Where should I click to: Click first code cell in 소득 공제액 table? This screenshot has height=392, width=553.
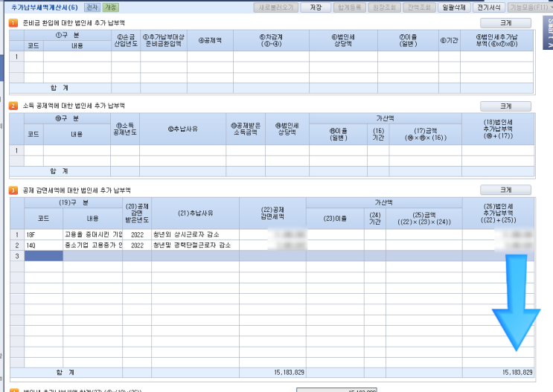point(33,150)
